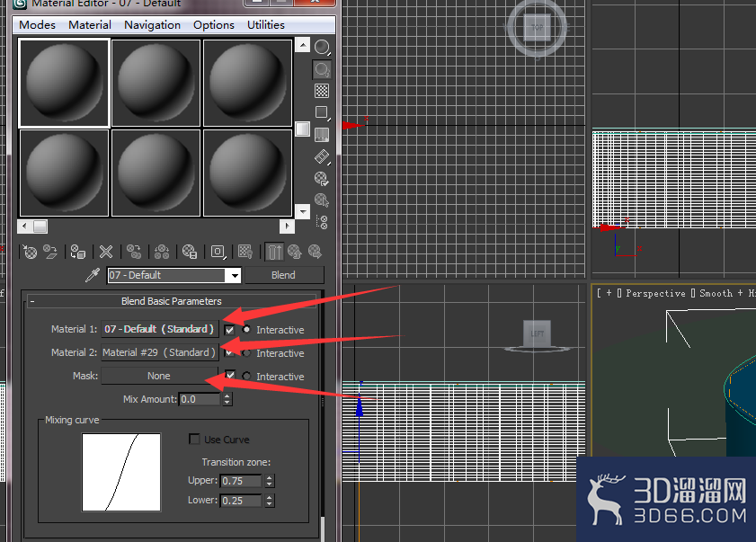Click the Make Unique icon
Image resolution: width=756 pixels, height=542 pixels.
tap(162, 252)
